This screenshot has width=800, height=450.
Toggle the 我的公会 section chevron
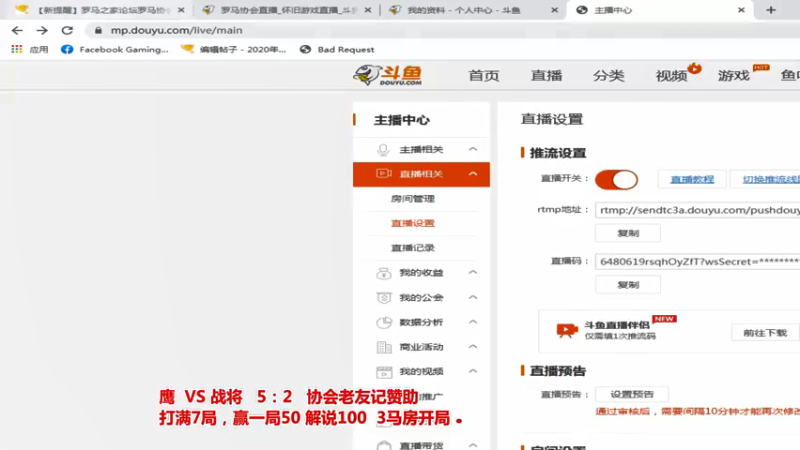(x=473, y=297)
